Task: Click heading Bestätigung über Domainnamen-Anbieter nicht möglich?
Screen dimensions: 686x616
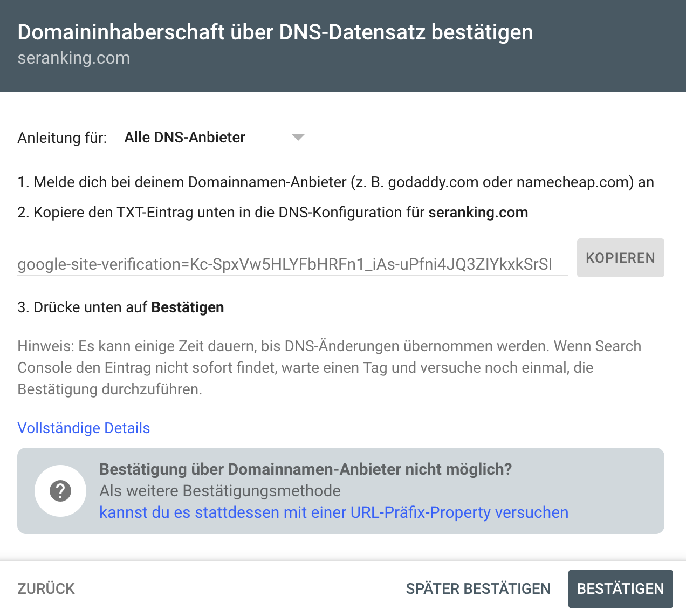Action: 305,469
